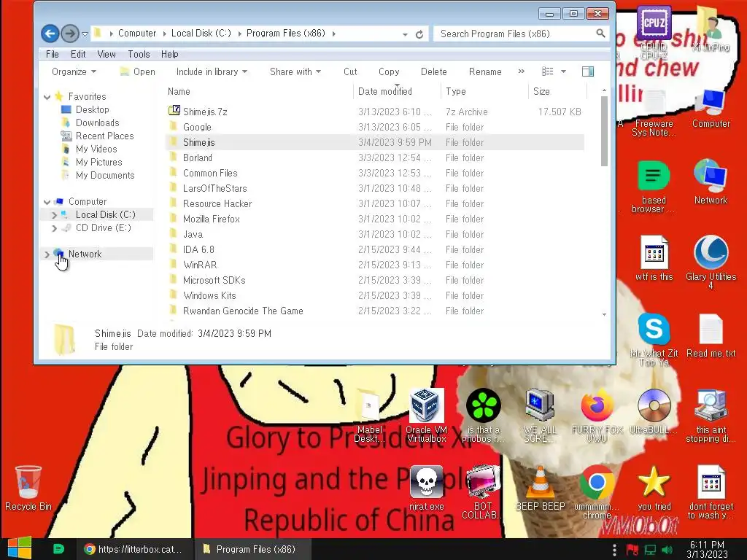Click the file list vertical scrollbar thumb
Image resolution: width=747 pixels, height=560 pixels.
[604, 131]
